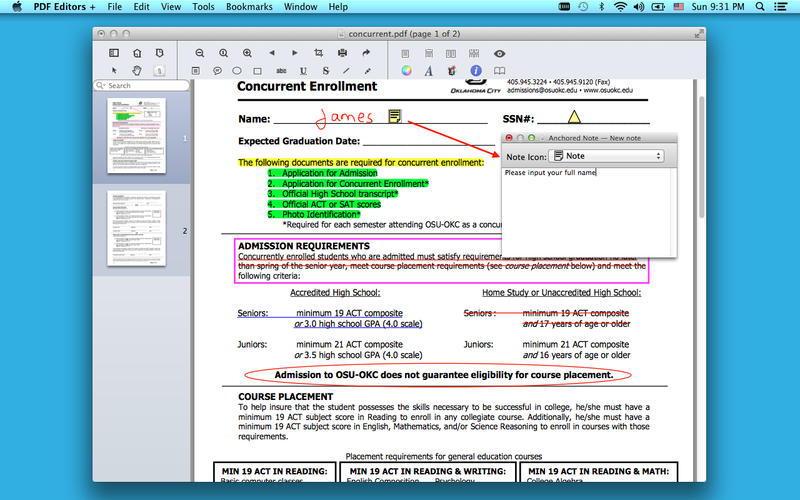Open the color wheel picker

[x=406, y=71]
